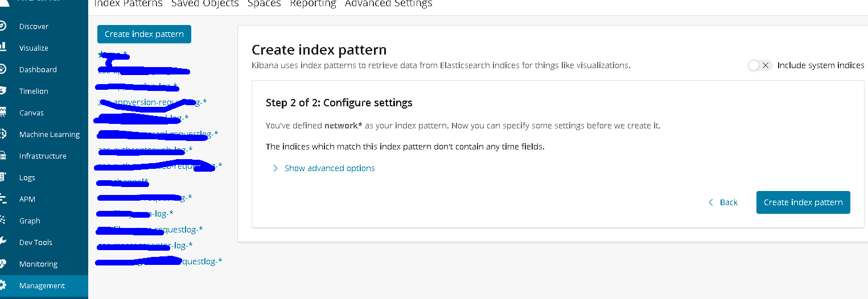Go back using the Back chevron link
The width and height of the screenshot is (868, 299).
723,202
